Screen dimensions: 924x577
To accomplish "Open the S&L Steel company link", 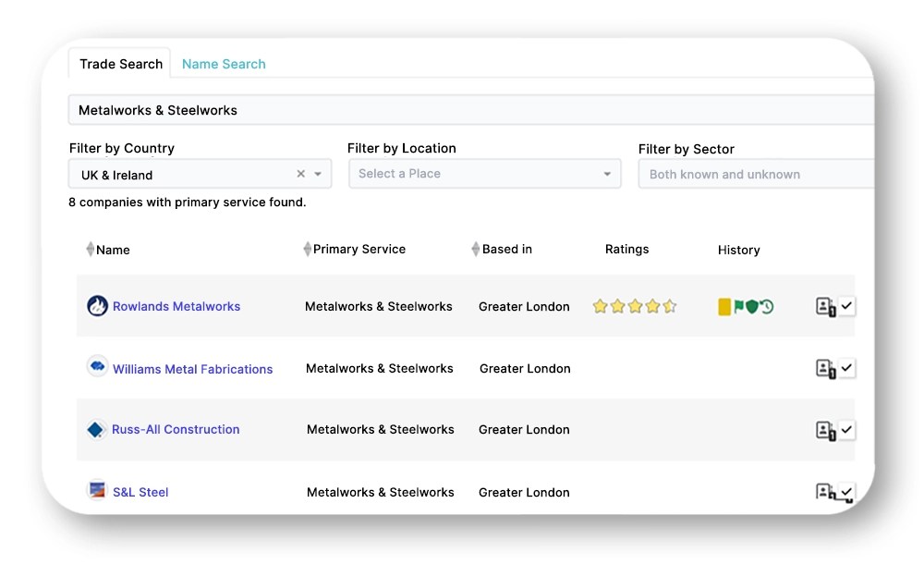I will (140, 492).
